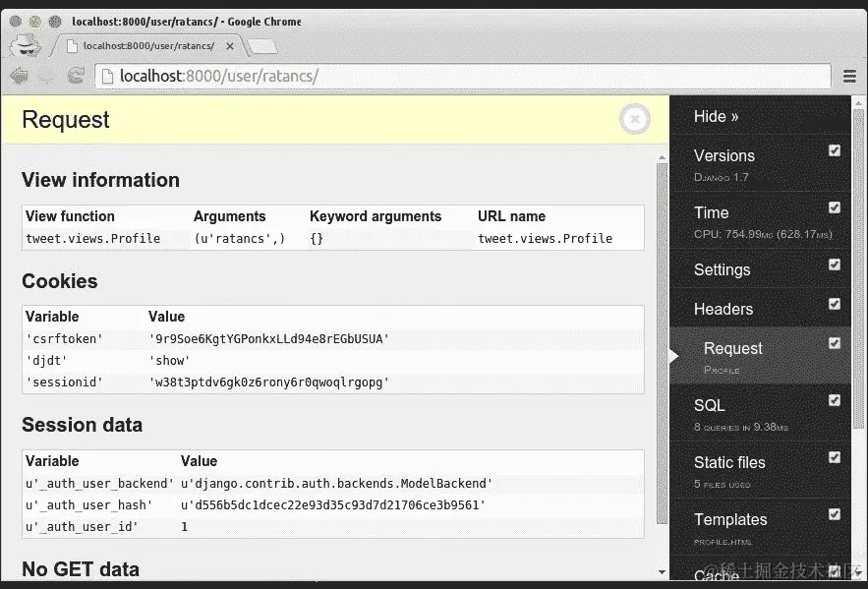Show the Static files panel
The height and width of the screenshot is (589, 868).
(729, 462)
